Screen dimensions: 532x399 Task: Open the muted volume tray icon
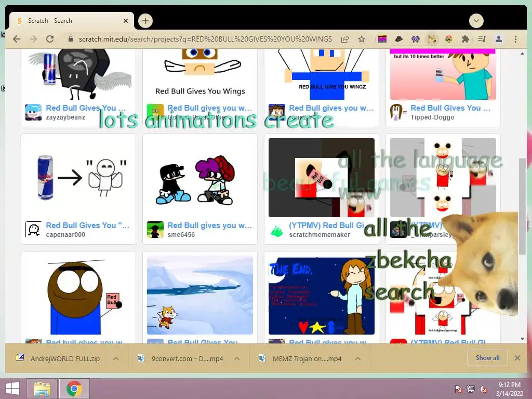tap(483, 389)
